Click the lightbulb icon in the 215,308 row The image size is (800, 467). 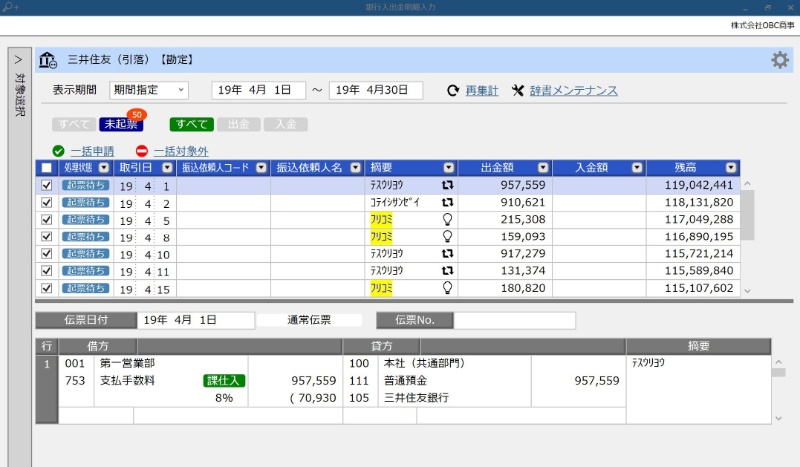(x=447, y=219)
